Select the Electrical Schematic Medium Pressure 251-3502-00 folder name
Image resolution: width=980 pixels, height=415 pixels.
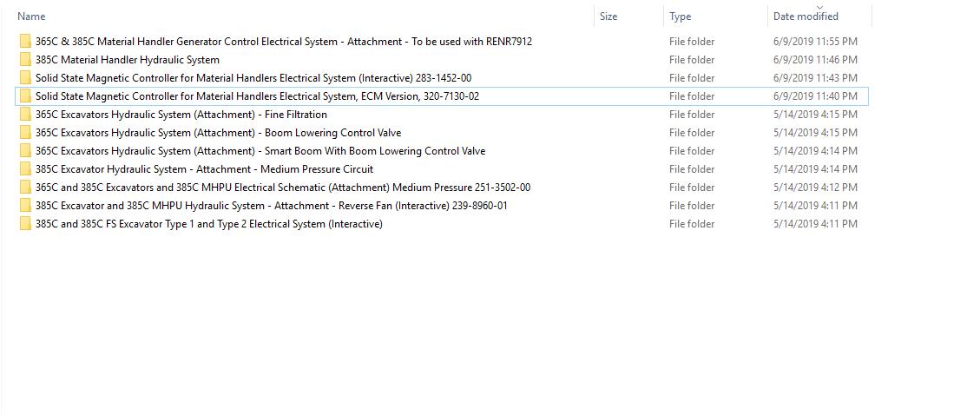[x=282, y=188]
